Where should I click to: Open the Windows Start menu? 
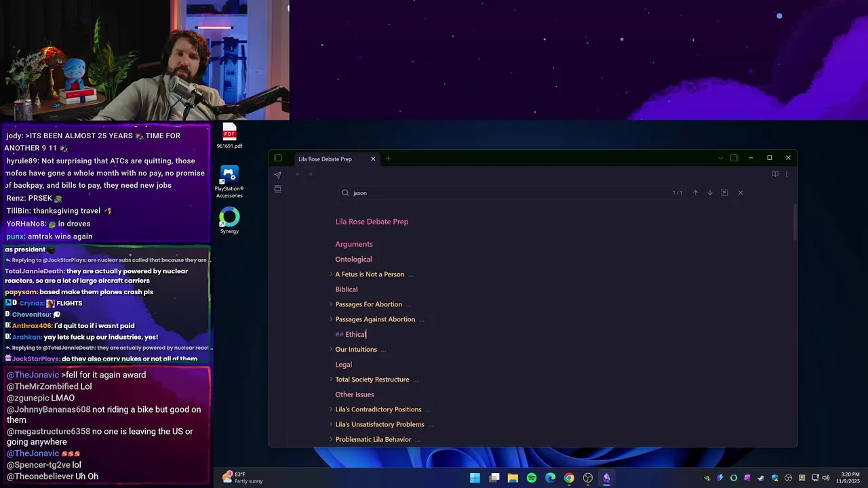point(475,478)
